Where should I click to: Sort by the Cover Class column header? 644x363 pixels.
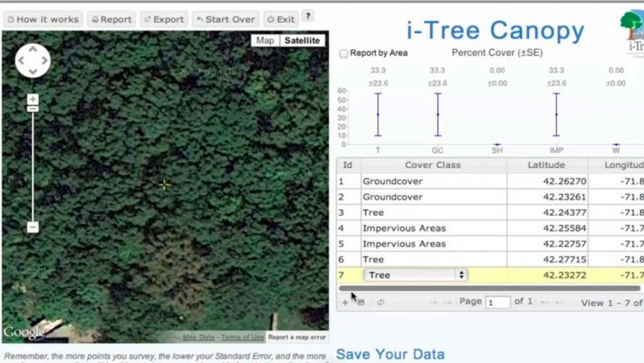(433, 165)
